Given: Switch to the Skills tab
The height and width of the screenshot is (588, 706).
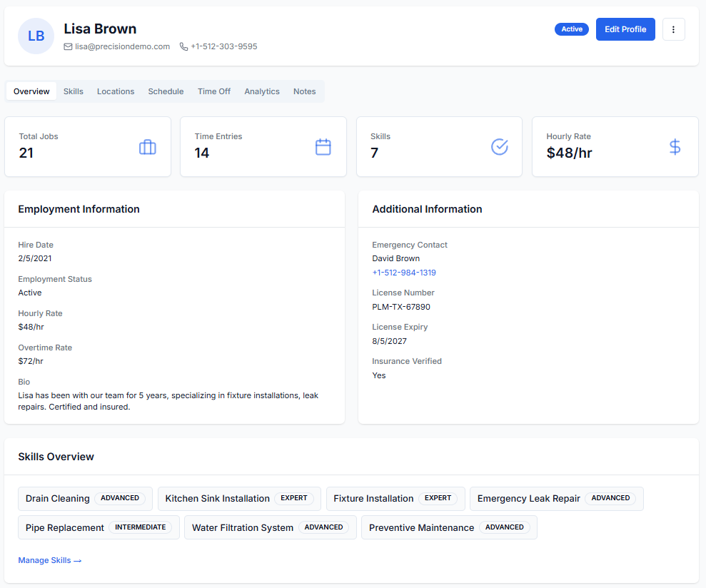Looking at the screenshot, I should pyautogui.click(x=74, y=91).
